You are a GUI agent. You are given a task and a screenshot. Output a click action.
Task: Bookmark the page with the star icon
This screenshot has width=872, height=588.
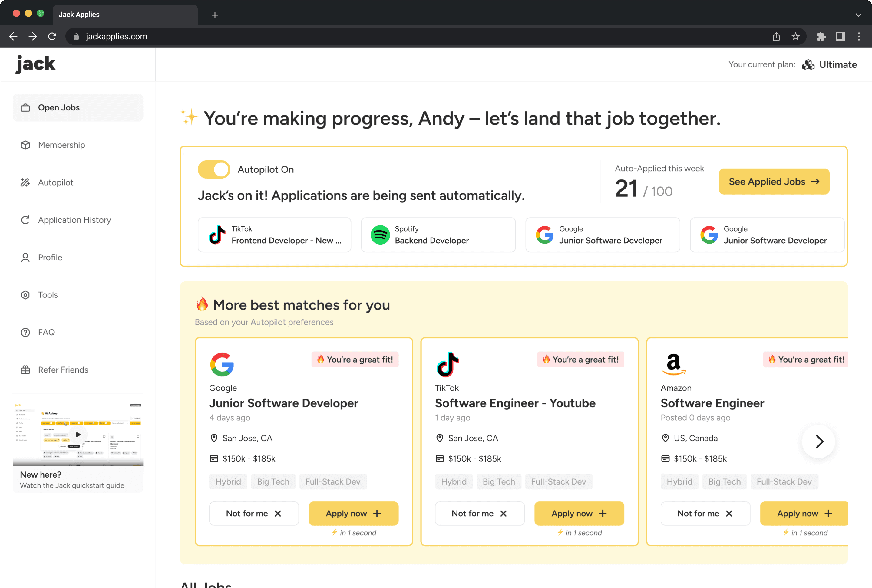tap(795, 36)
